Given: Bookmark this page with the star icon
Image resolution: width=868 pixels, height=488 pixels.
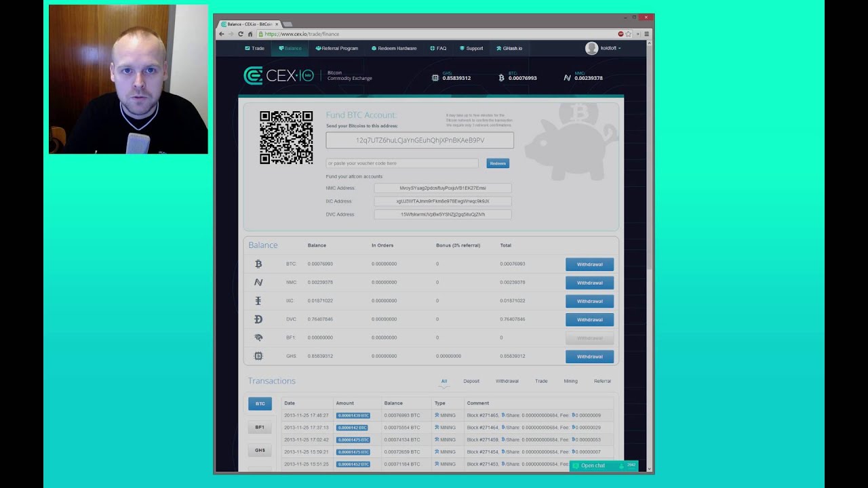Looking at the screenshot, I should pos(629,34).
